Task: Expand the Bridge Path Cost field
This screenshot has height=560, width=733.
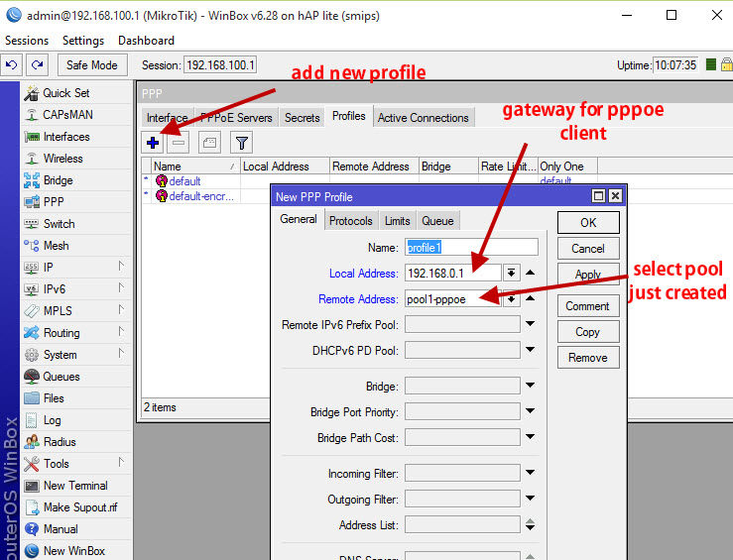Action: (x=530, y=437)
